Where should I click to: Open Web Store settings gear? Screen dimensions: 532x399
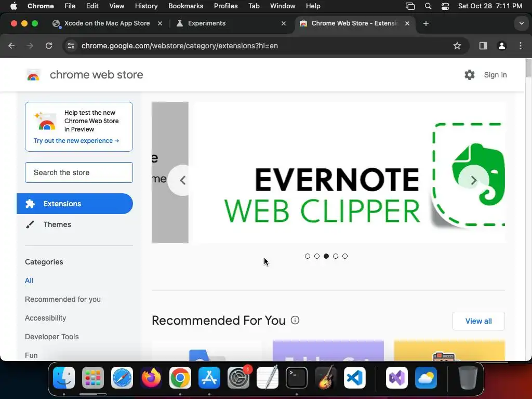tap(470, 75)
